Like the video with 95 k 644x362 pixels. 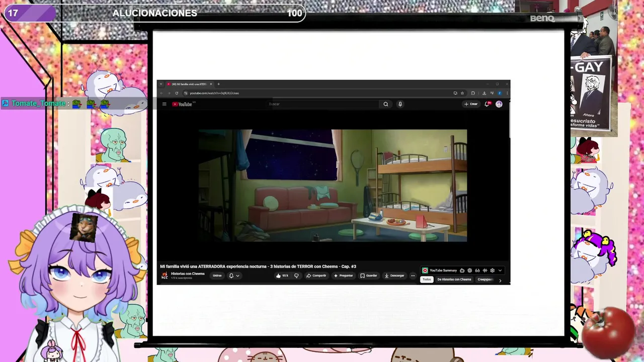tap(282, 276)
